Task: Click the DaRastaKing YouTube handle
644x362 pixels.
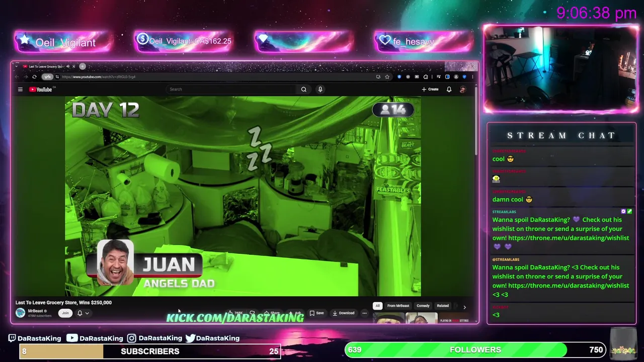Action: 95,338
